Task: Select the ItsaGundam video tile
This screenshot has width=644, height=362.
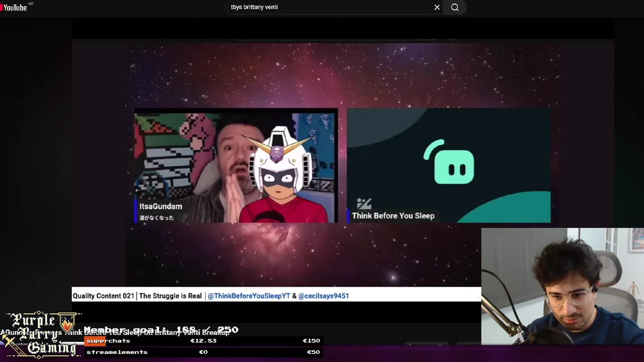Action: [x=236, y=165]
